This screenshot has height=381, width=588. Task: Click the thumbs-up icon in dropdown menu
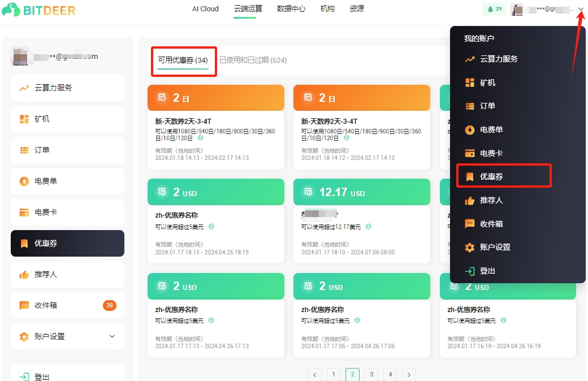click(x=470, y=201)
